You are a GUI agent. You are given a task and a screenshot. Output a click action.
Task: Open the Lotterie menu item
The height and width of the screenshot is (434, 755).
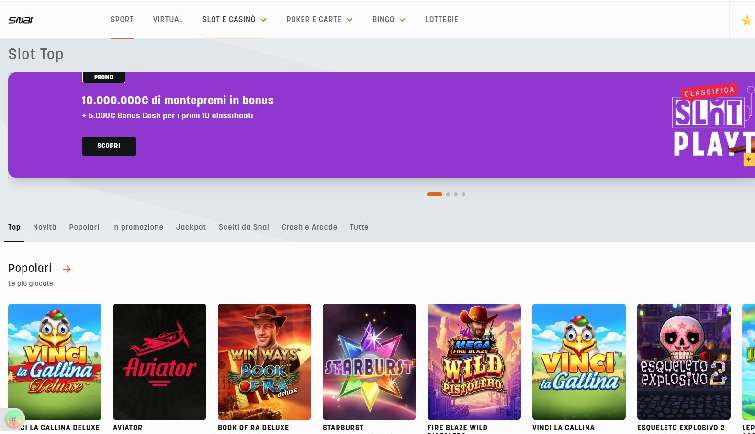[442, 19]
